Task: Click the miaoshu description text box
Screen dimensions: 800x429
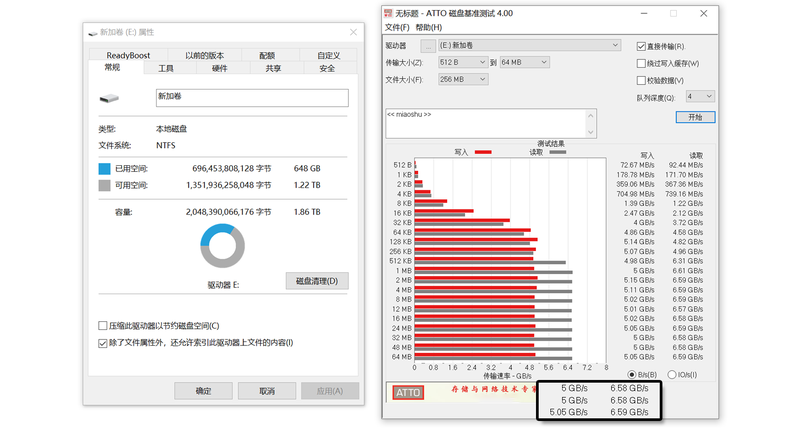Action: (486, 123)
